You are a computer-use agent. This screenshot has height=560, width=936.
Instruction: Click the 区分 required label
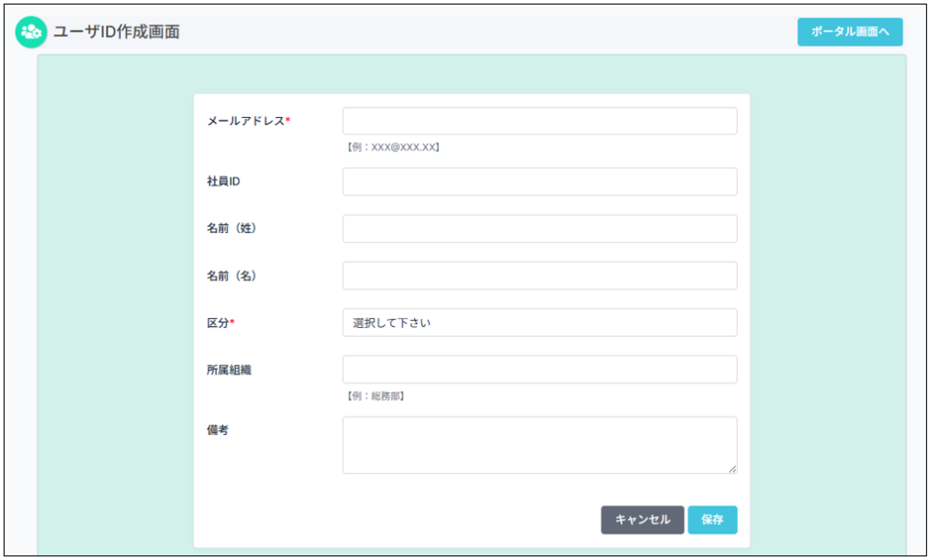coord(220,322)
